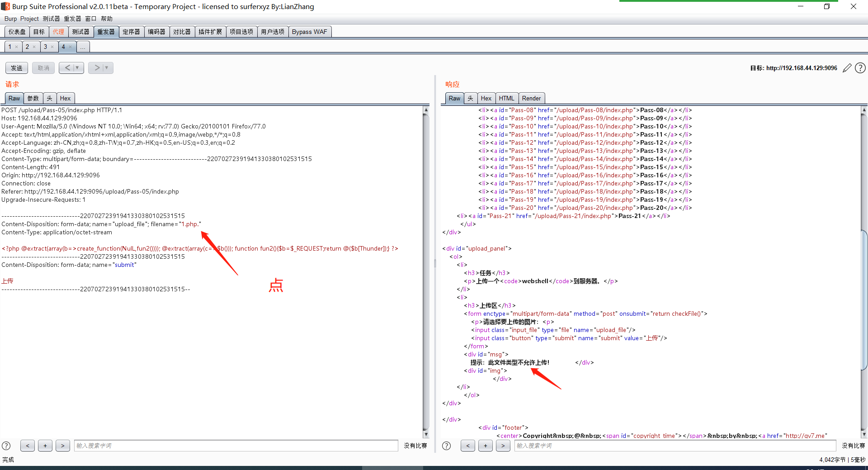Screen dimensions: 868x470
Task: Click down arrow of request pane scrollbar
Action: tap(426, 434)
